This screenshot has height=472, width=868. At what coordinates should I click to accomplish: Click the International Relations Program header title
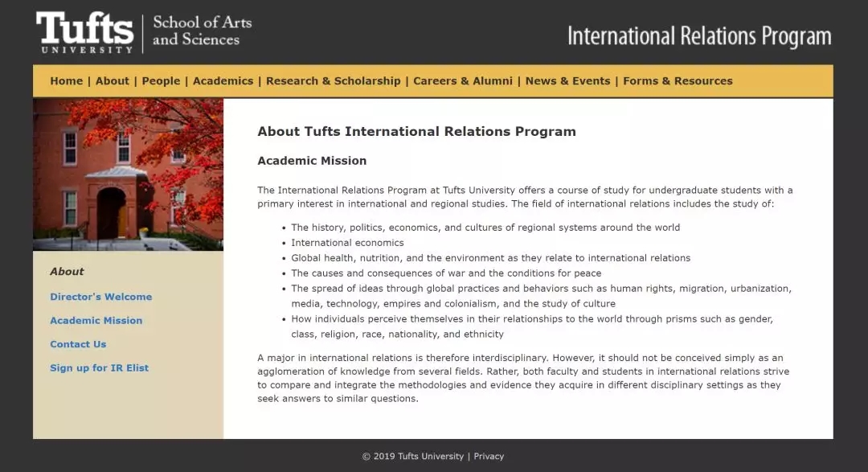tap(698, 36)
